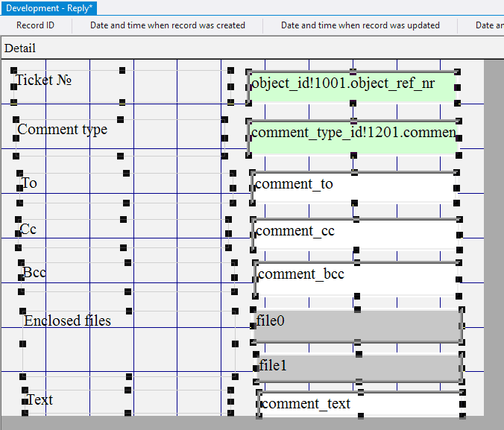This screenshot has height=430, width=504.
Task: Select the Text label control
Action: (x=40, y=400)
